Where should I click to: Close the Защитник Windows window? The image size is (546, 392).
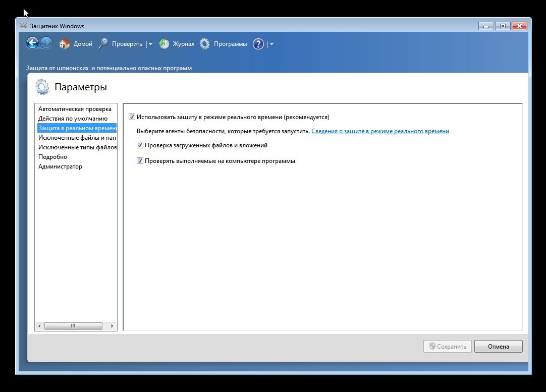pyautogui.click(x=520, y=26)
